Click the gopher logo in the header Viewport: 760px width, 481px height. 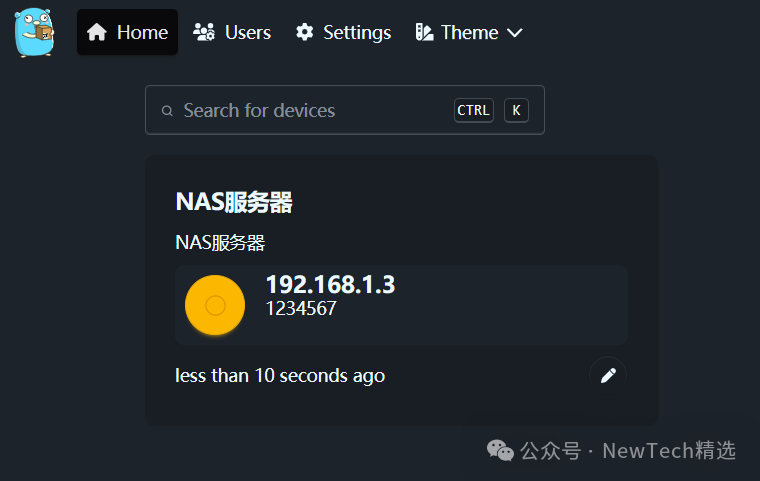34,32
